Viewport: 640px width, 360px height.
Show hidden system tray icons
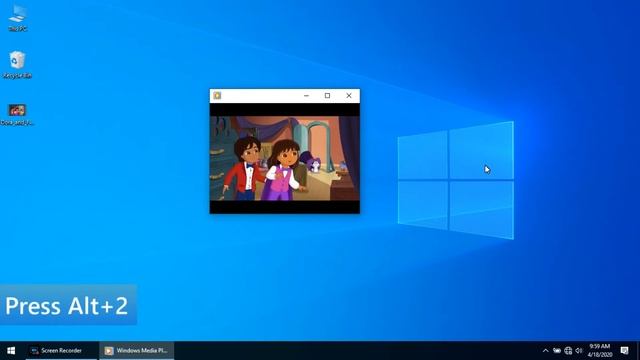click(546, 351)
